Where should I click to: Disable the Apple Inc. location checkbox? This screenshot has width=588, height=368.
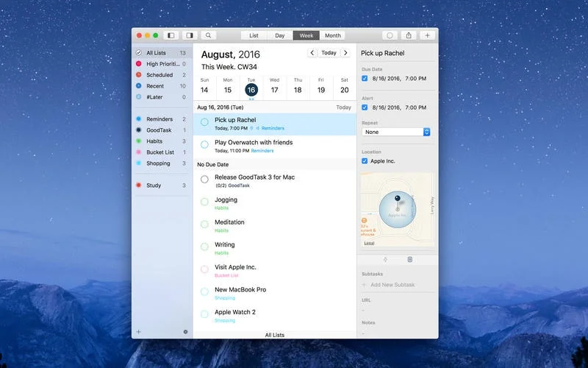coord(365,161)
